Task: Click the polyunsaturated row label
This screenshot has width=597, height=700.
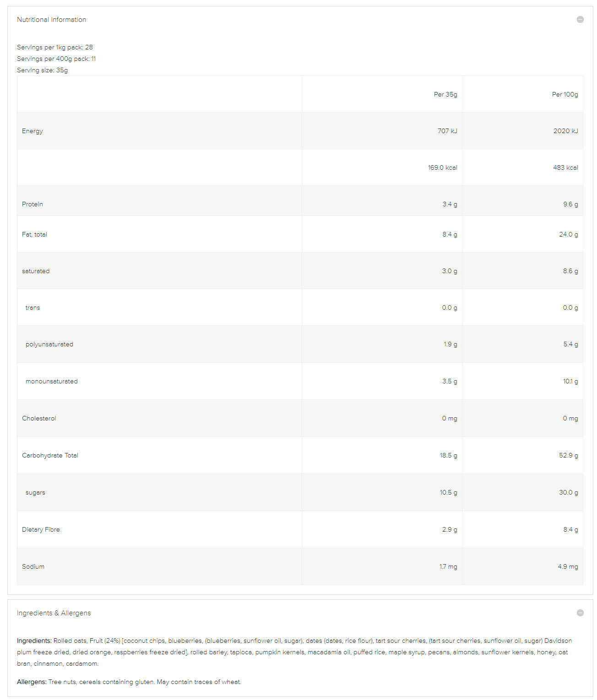Action: coord(49,344)
